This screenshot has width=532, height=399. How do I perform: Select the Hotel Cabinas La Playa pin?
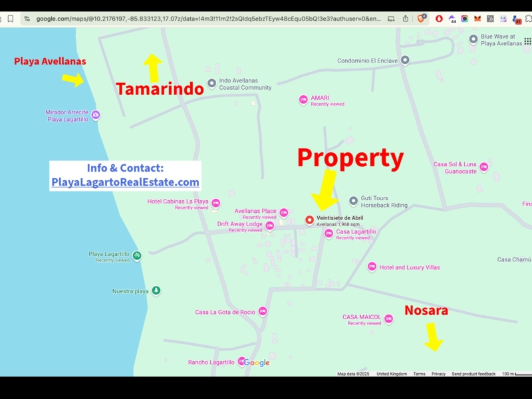(215, 203)
